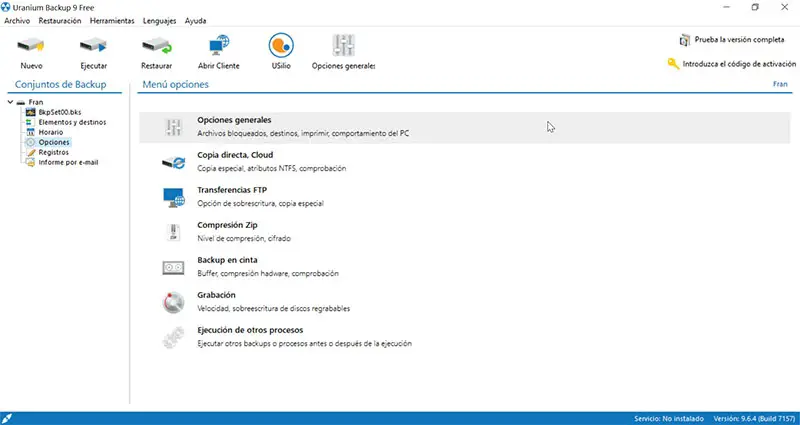Viewport: 800px width, 425px height.
Task: Click the Compresión Zip file icon
Action: pos(173,232)
